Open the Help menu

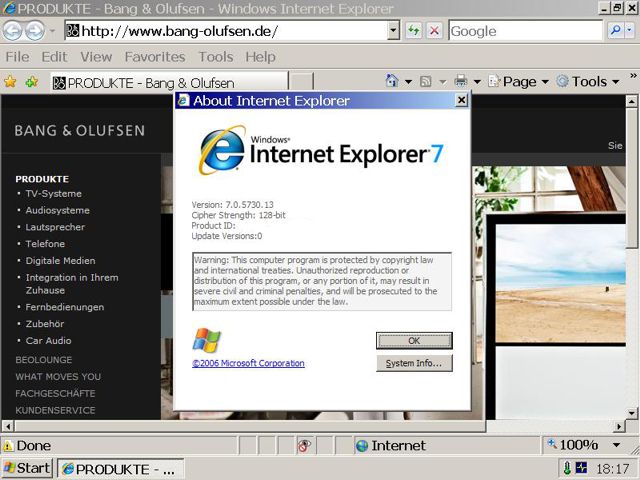point(260,57)
